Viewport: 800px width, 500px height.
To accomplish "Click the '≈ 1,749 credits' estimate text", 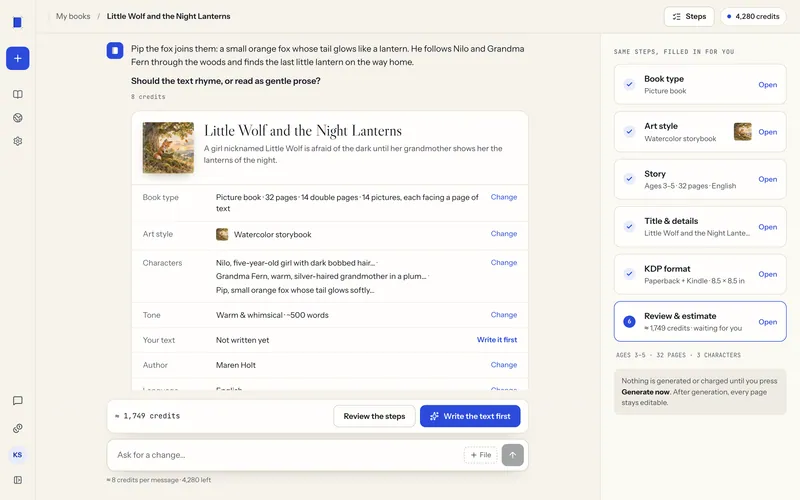I will click(147, 416).
